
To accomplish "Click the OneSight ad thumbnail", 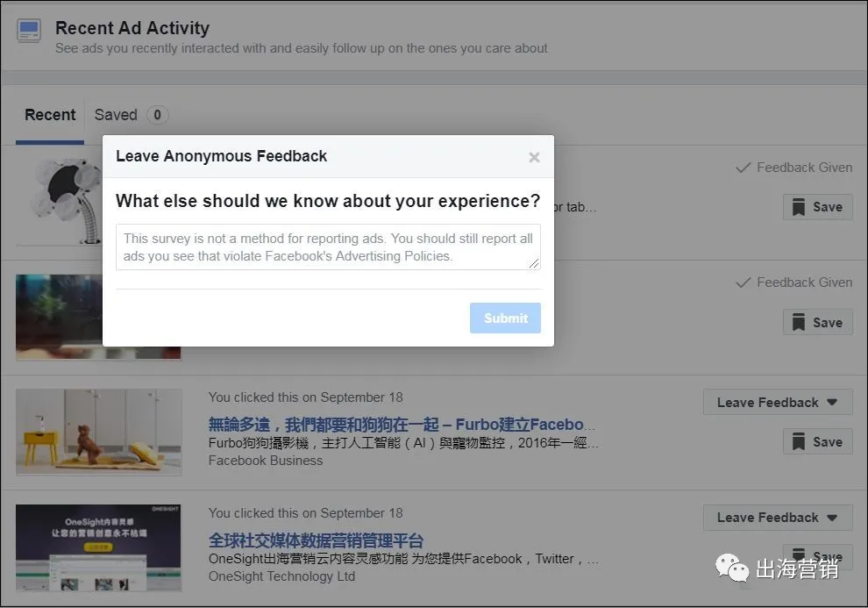I will click(x=98, y=547).
